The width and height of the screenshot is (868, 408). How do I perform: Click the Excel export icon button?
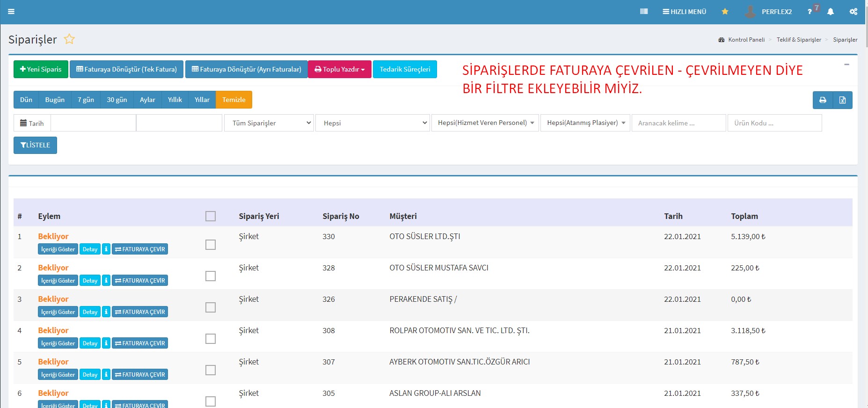click(842, 100)
